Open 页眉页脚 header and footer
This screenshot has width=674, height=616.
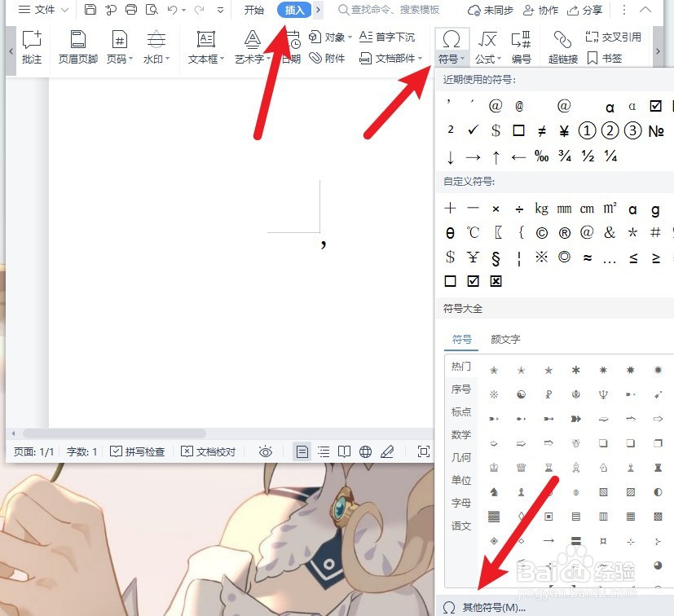click(78, 47)
